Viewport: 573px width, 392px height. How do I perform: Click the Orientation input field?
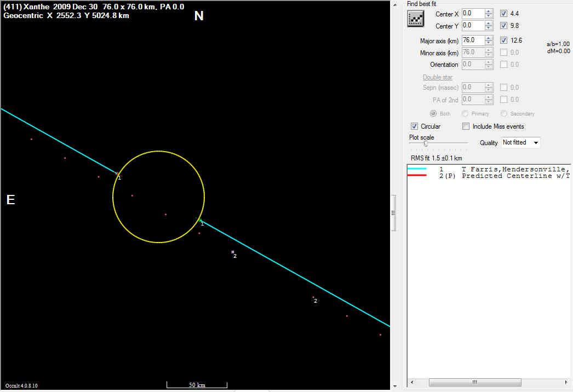473,64
